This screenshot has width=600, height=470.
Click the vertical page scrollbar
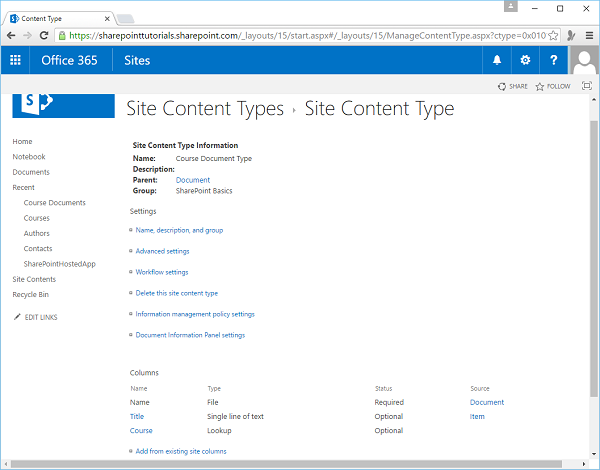594,250
